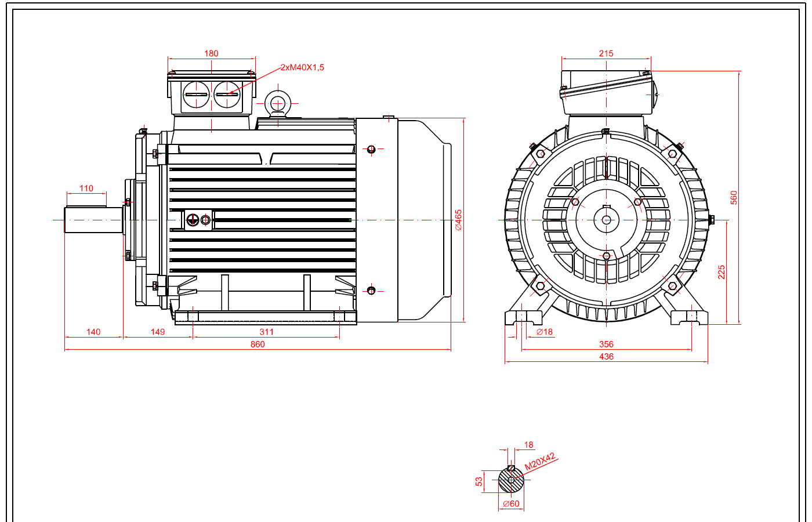The width and height of the screenshot is (812, 522).
Task: Click the lower bolt hole on the fan cover
Action: (x=371, y=291)
